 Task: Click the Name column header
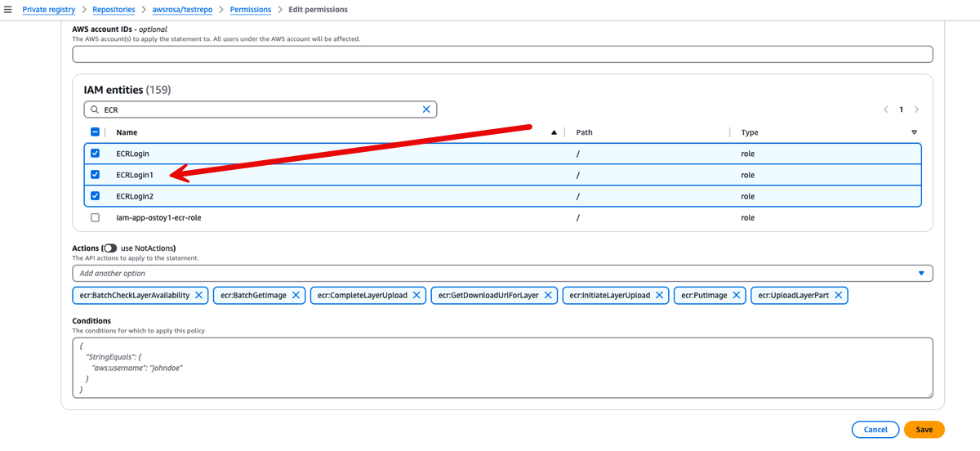pyautogui.click(x=127, y=132)
